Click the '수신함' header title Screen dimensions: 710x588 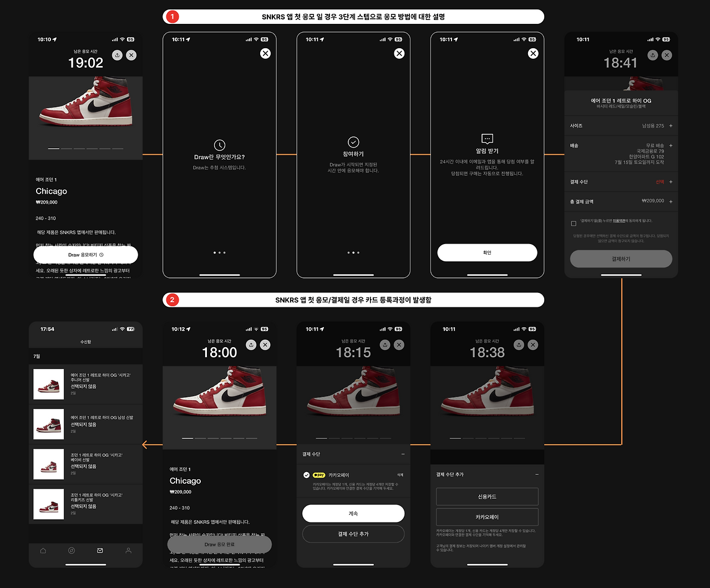pos(85,342)
